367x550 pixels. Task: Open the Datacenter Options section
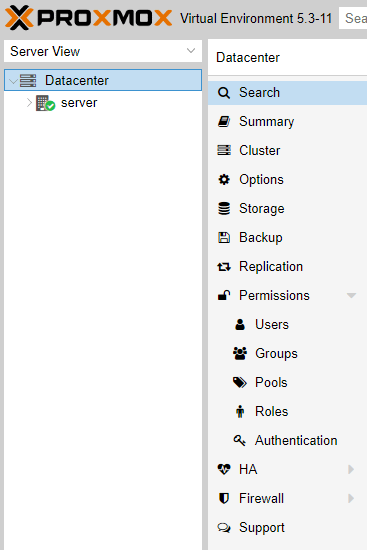coord(287,180)
